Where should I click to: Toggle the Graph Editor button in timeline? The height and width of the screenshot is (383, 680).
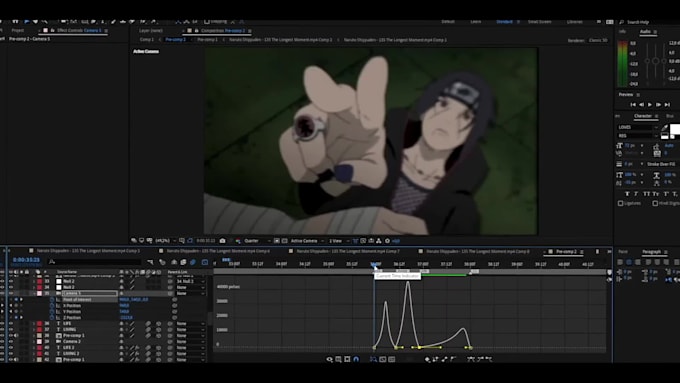point(205,262)
